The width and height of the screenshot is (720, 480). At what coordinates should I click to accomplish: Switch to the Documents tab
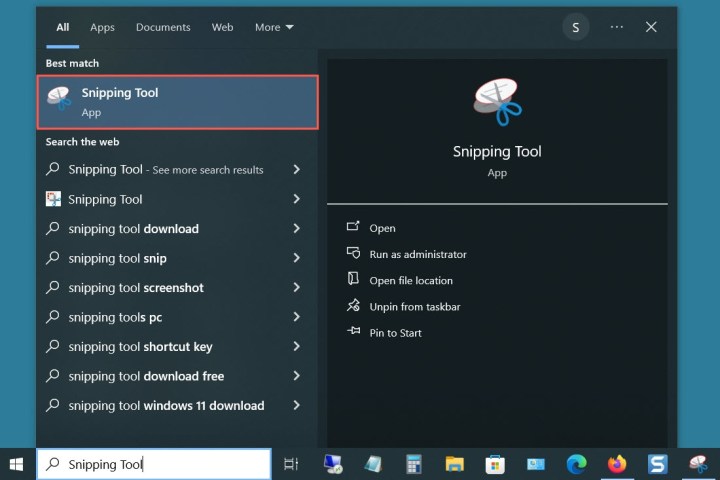(x=161, y=28)
